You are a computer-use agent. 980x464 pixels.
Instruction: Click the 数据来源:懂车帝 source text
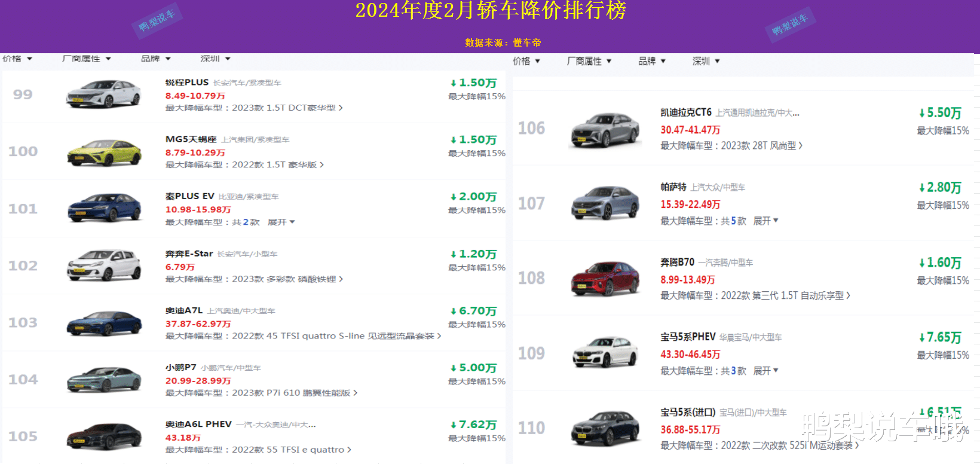(503, 42)
